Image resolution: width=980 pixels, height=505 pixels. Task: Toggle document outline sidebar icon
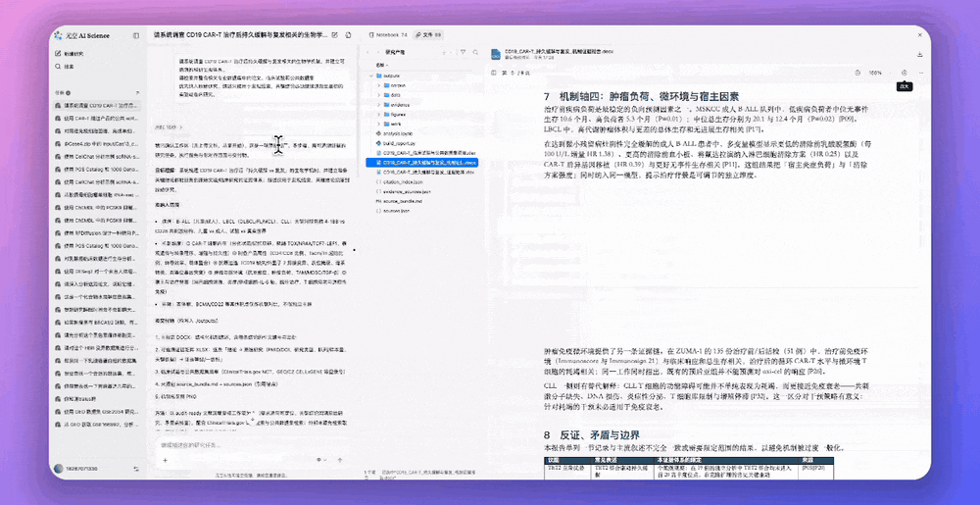coord(495,73)
